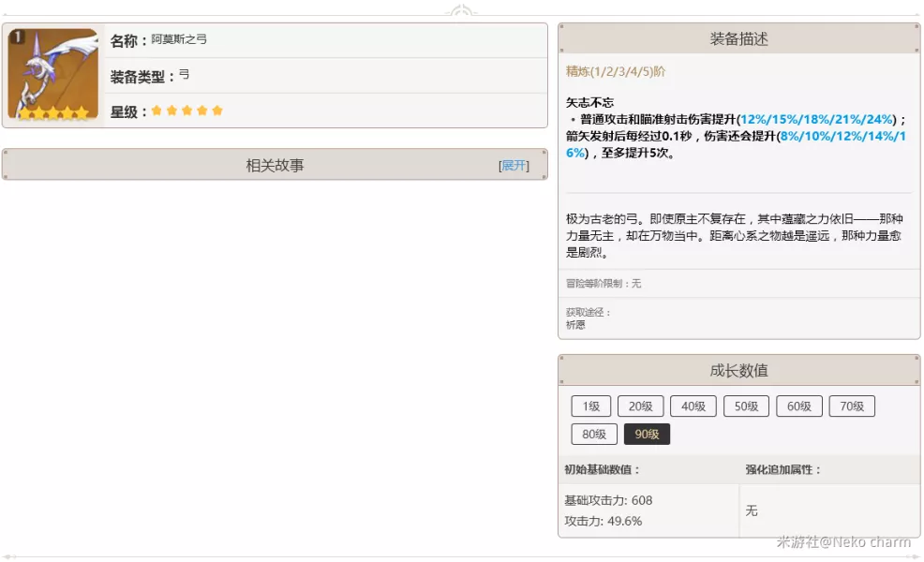Click the weapon level badge on thumbnail
Image resolution: width=924 pixels, height=562 pixels.
point(17,37)
